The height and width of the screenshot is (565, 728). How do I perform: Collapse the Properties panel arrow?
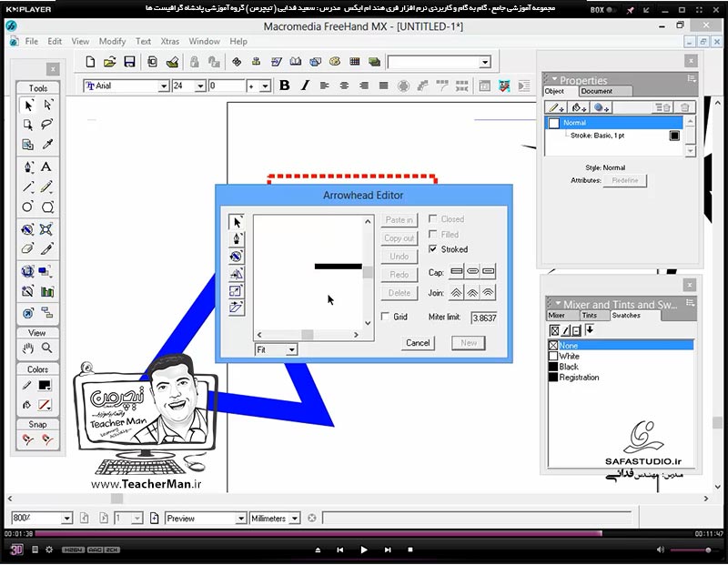[554, 79]
